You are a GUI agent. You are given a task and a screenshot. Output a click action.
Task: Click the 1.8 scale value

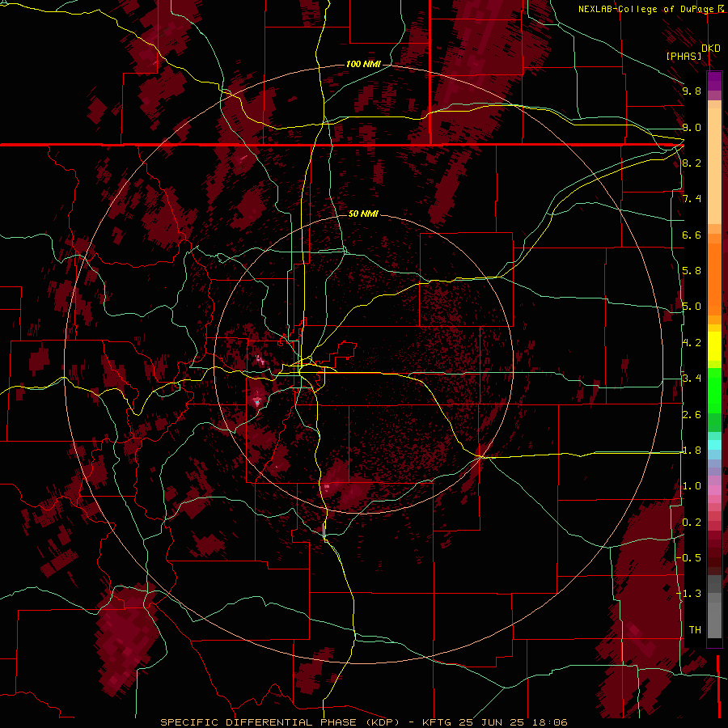[x=692, y=451]
